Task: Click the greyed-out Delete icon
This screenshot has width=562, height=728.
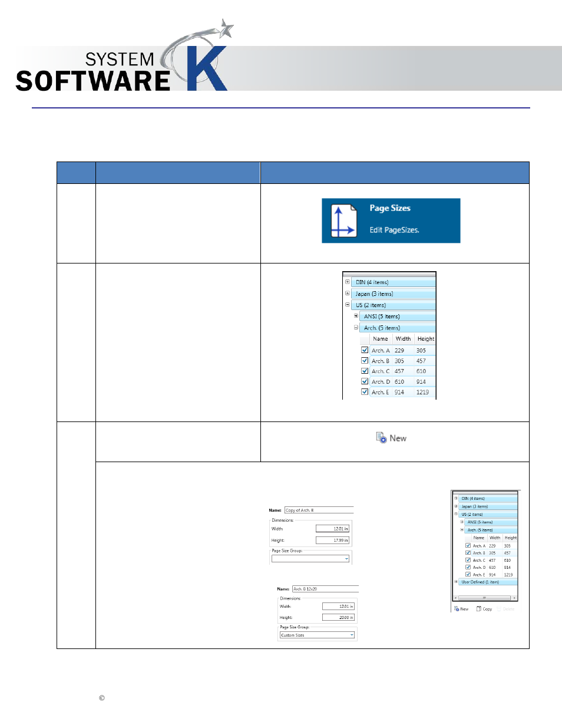Action: (499, 609)
